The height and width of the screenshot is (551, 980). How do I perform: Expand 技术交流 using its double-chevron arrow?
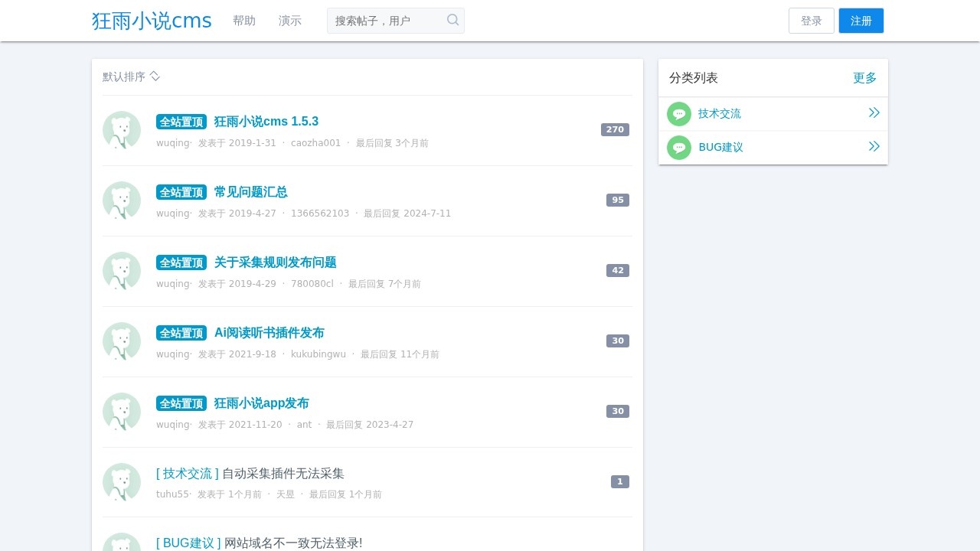pyautogui.click(x=874, y=112)
